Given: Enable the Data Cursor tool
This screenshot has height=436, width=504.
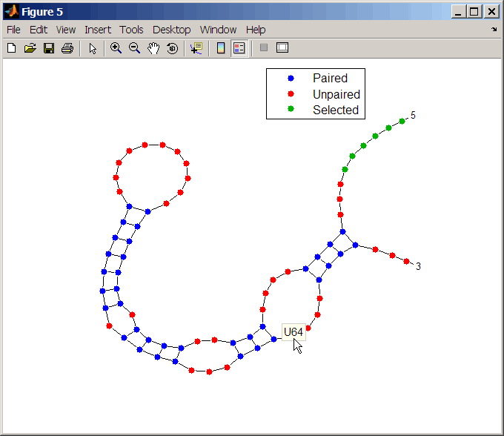Looking at the screenshot, I should point(196,48).
